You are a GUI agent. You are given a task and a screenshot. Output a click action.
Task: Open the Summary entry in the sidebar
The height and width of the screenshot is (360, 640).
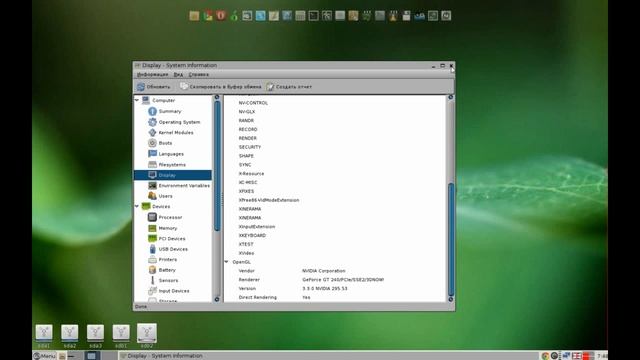point(170,111)
